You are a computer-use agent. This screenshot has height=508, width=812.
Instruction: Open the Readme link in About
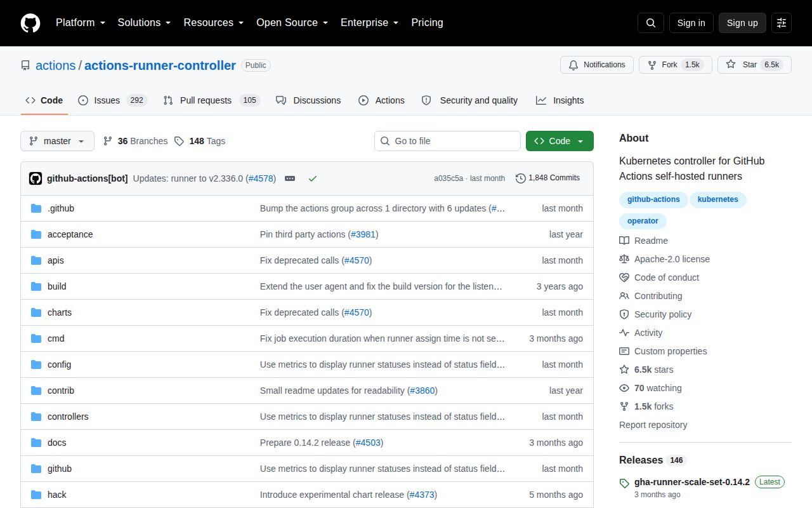644,241
